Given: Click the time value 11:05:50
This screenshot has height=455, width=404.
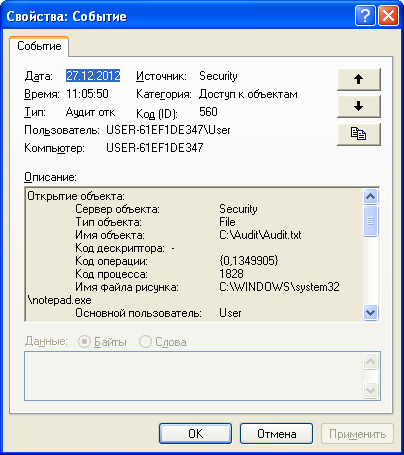Looking at the screenshot, I should coord(87,94).
